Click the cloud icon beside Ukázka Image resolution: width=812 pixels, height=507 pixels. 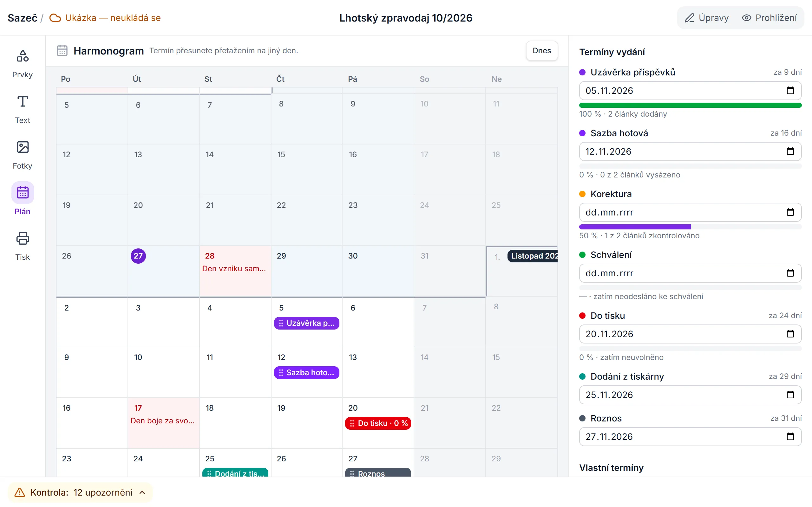(55, 18)
